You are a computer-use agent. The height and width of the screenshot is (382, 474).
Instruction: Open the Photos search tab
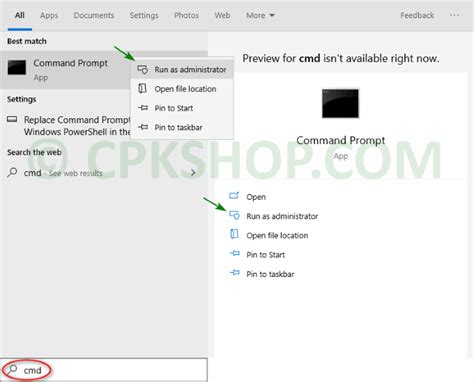(x=186, y=15)
